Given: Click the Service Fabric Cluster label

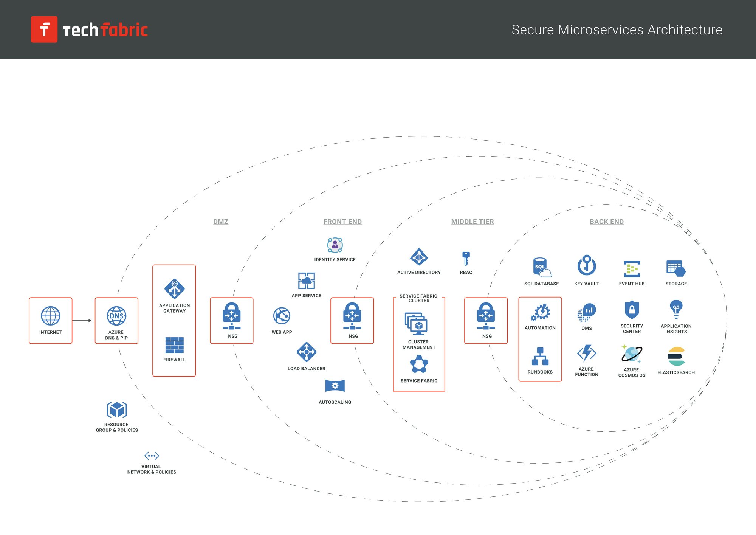Looking at the screenshot, I should tap(418, 298).
